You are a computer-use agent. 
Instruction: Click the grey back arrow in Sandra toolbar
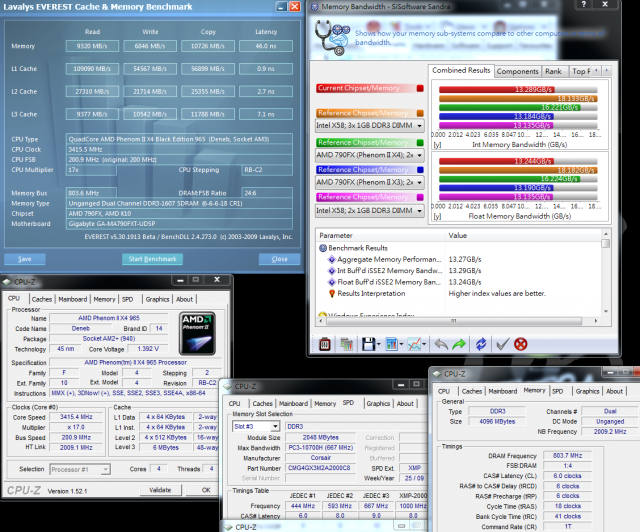(441, 344)
